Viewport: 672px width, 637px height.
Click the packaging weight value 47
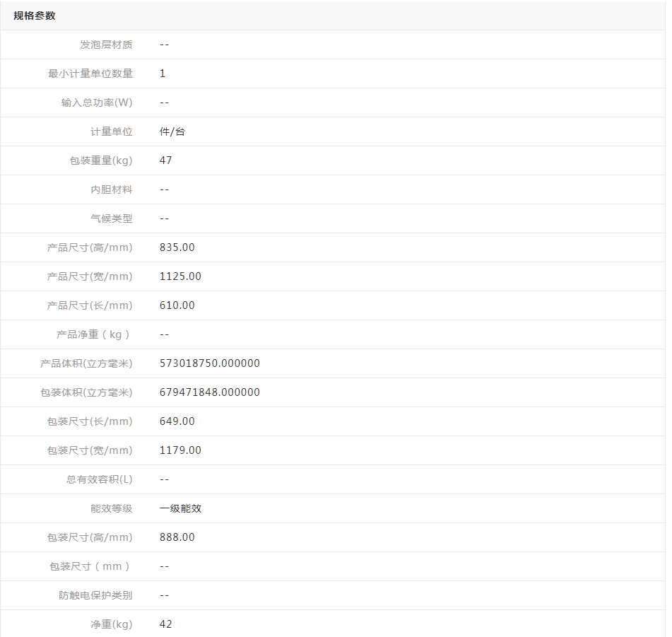click(166, 160)
